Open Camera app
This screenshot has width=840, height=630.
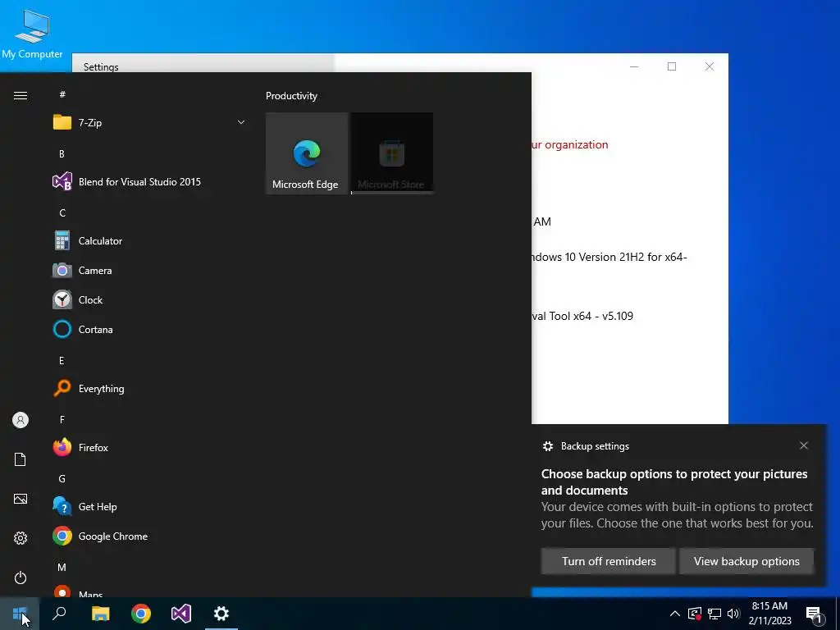(149, 271)
